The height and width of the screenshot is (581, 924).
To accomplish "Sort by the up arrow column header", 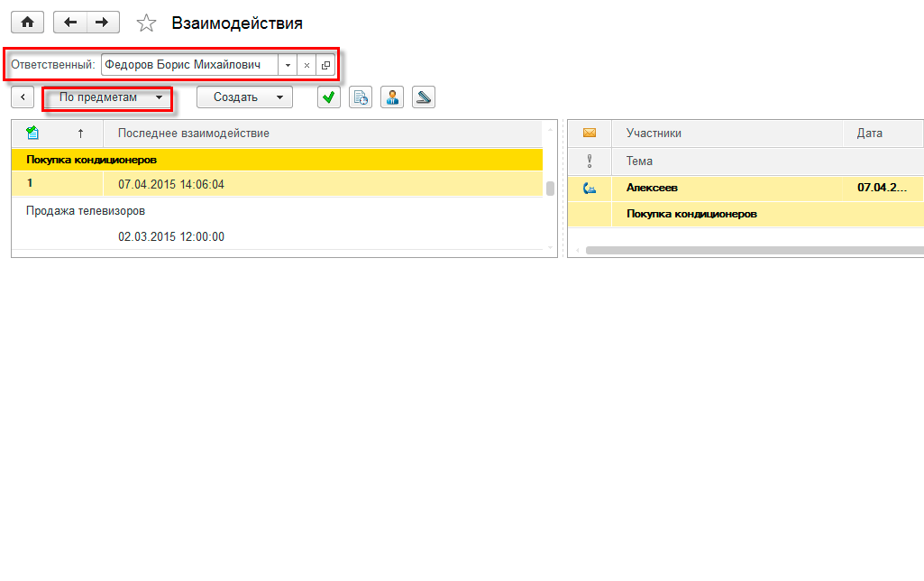I will coord(81,134).
